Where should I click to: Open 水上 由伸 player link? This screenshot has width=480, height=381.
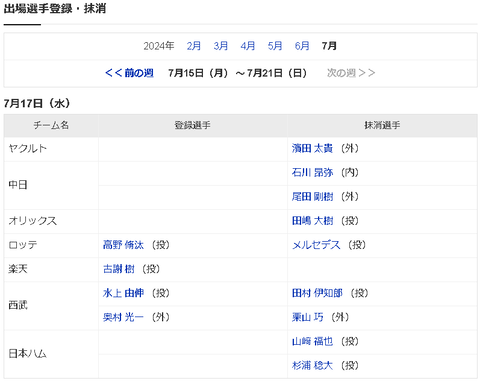point(123,293)
